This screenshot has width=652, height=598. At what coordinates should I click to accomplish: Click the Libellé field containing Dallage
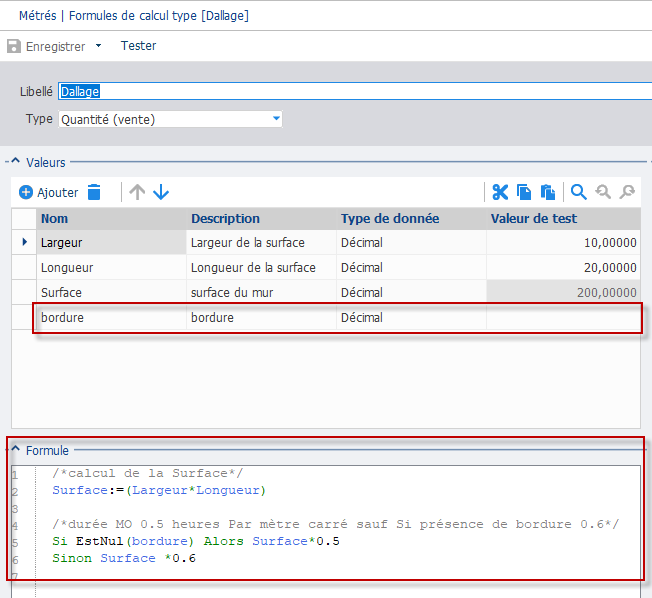[x=355, y=91]
